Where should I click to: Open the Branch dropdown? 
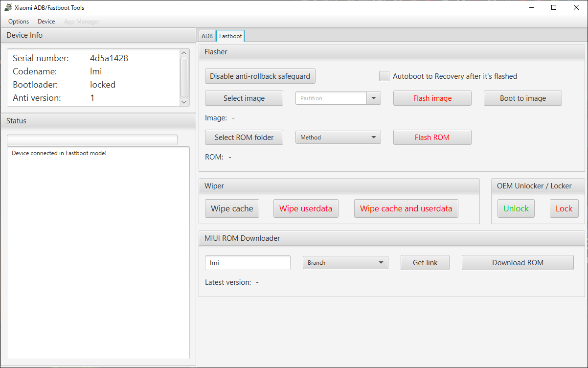(x=345, y=263)
